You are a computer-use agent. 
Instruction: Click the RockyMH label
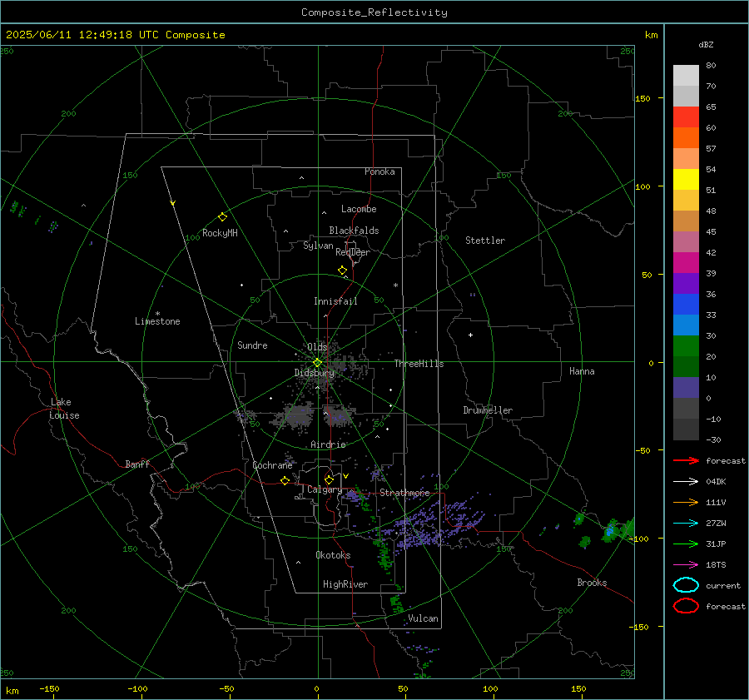[x=220, y=233]
